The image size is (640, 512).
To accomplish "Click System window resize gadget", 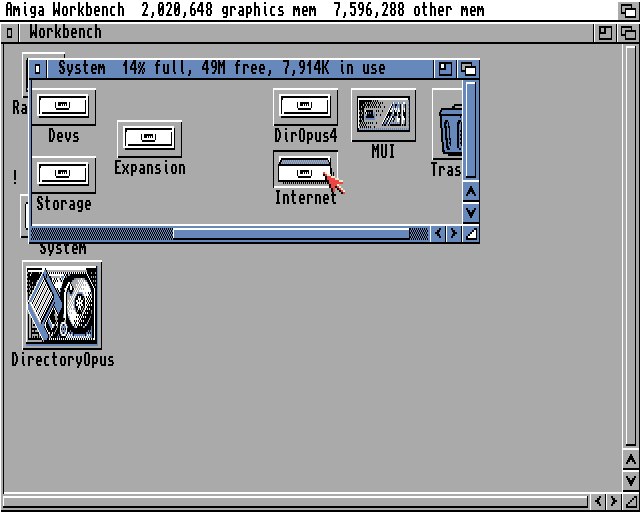I will click(471, 234).
